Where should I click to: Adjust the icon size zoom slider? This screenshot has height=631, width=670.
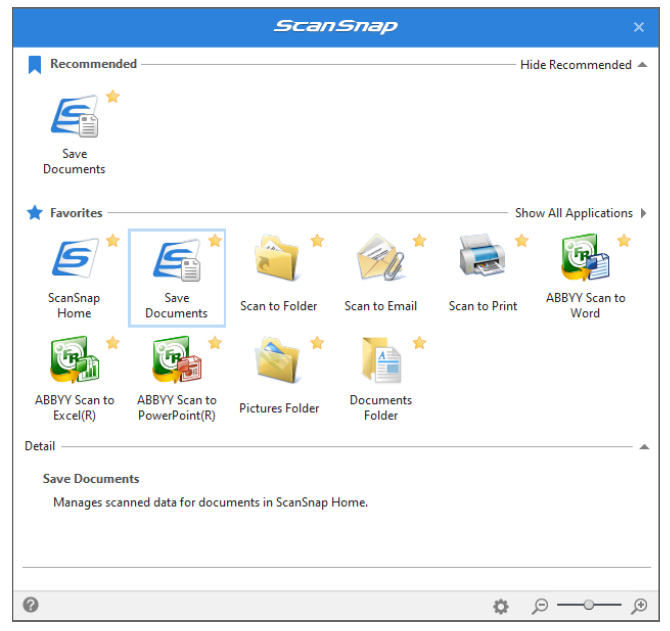pos(589,605)
